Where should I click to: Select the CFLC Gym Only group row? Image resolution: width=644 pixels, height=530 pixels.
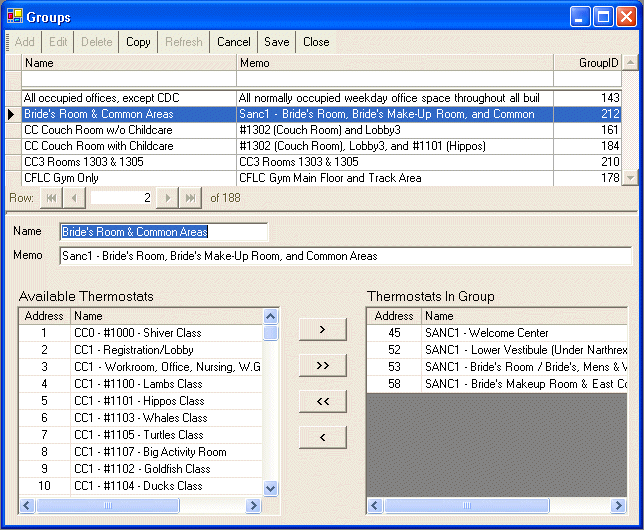point(130,178)
